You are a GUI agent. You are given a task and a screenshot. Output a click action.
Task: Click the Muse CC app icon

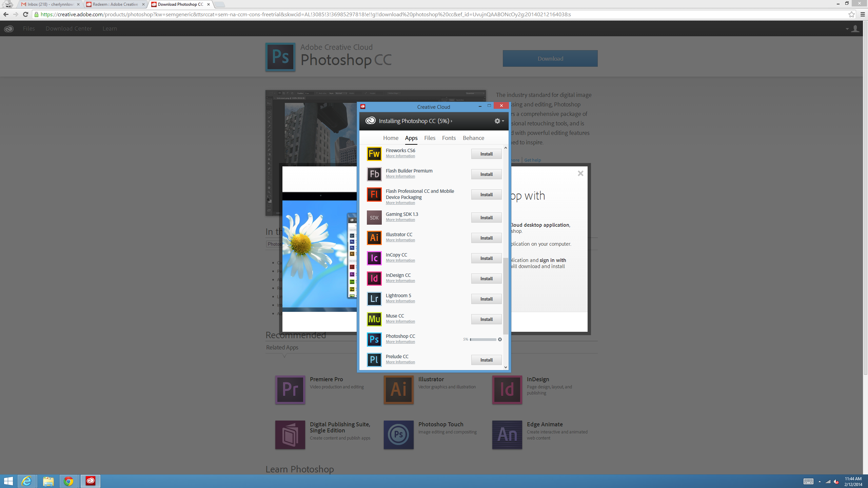[374, 319]
